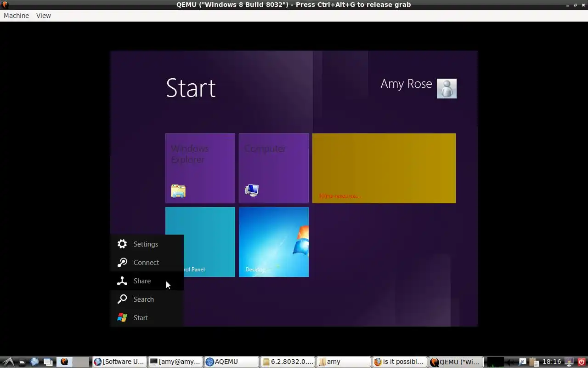The image size is (588, 368).
Task: Switch to the 6.2.8032.0 folder window
Action: (x=288, y=362)
